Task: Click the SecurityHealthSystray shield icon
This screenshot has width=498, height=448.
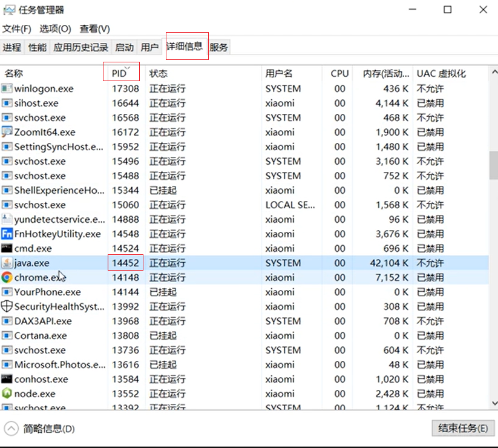Action: (x=7, y=306)
